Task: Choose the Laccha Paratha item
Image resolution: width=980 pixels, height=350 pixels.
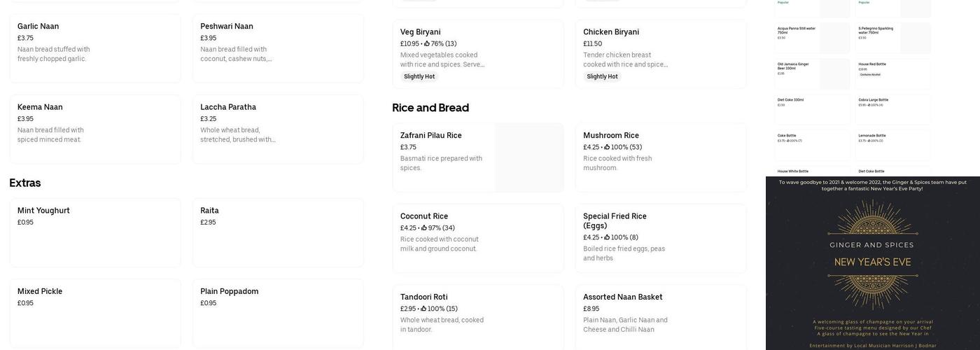Action: tap(278, 129)
